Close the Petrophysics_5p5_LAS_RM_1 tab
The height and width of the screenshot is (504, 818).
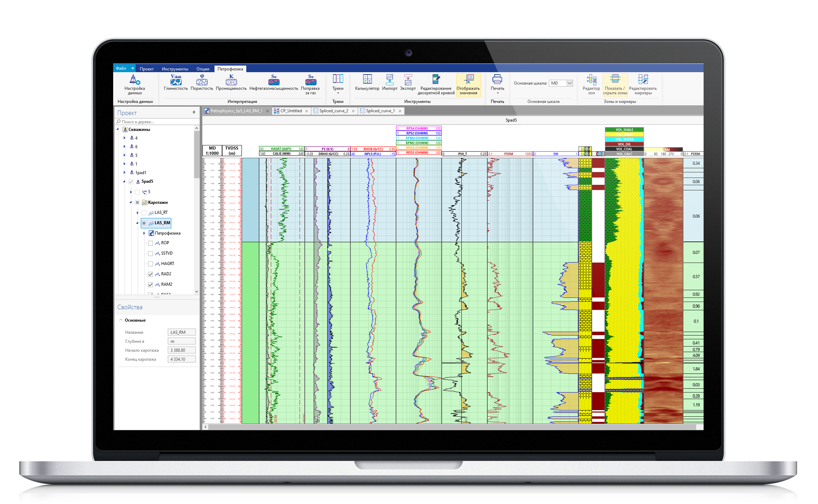pos(267,111)
